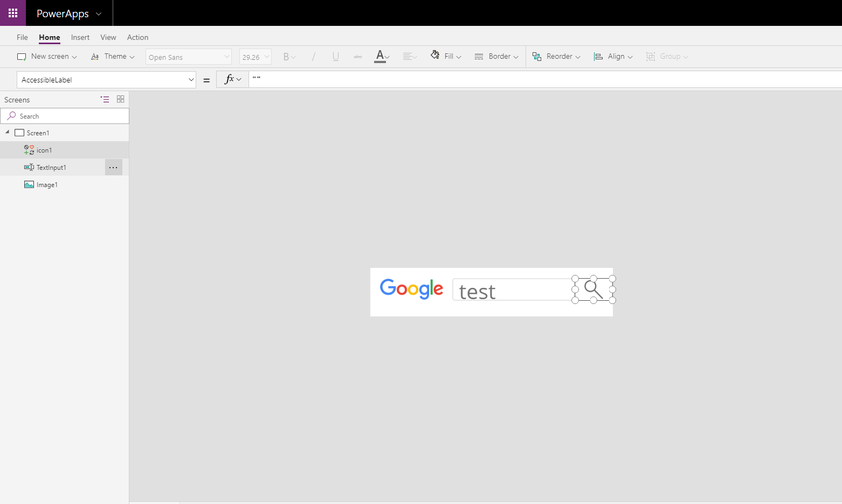Screen dimensions: 842x504
Task: Switch to the Home tab
Action: 50,37
